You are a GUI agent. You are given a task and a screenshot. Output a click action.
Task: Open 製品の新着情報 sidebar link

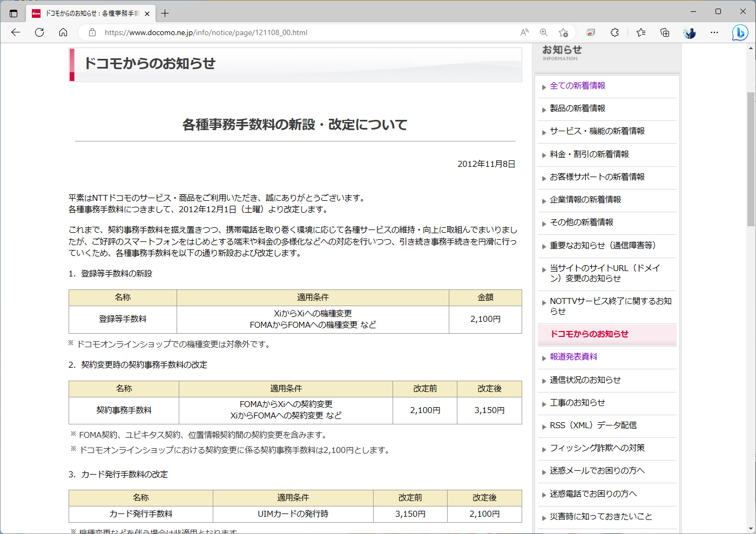click(577, 109)
